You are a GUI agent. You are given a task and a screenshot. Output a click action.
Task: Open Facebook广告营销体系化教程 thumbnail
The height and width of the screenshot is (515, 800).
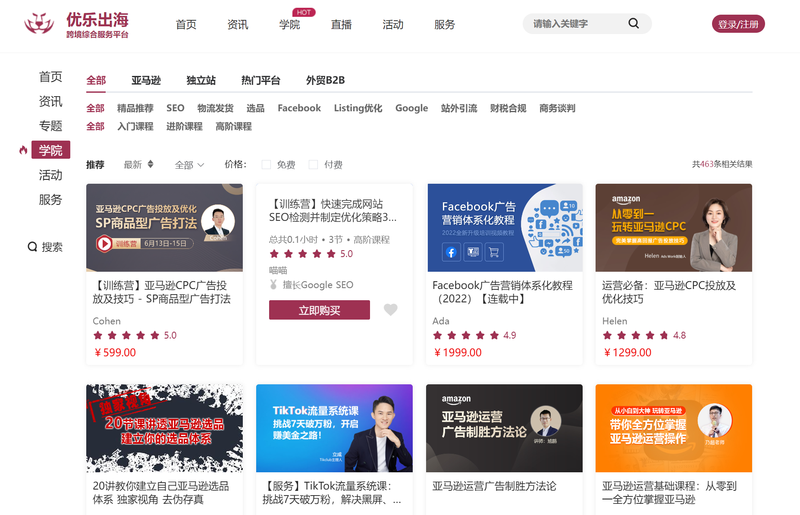[x=504, y=228]
